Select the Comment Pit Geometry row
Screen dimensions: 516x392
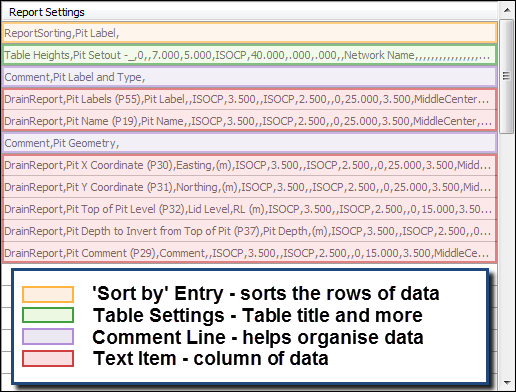[x=250, y=143]
